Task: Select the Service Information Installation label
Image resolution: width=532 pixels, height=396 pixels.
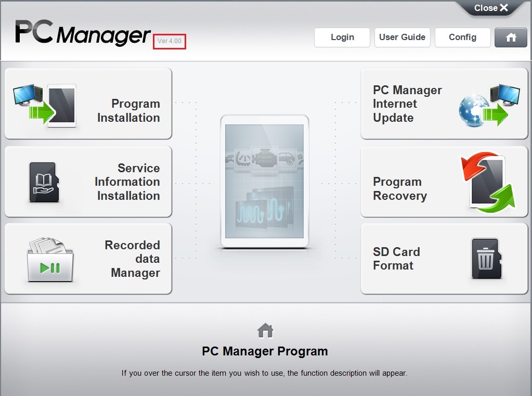Action: (x=127, y=182)
